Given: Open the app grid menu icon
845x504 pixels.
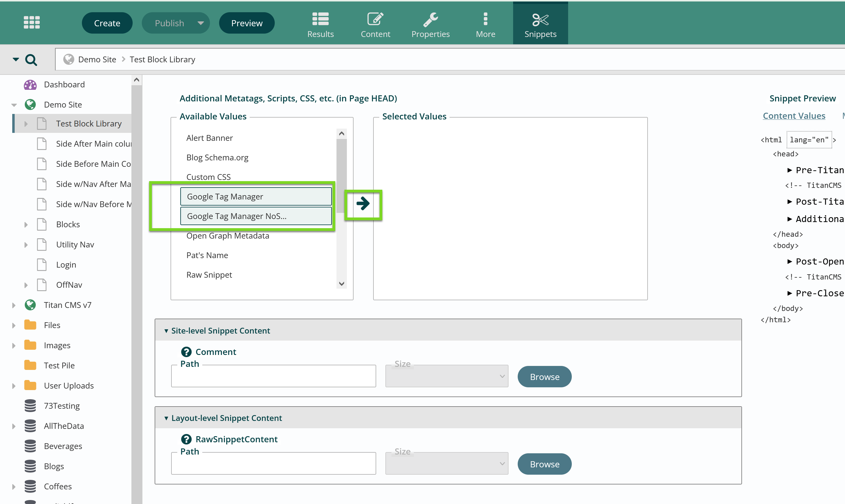Looking at the screenshot, I should [31, 23].
